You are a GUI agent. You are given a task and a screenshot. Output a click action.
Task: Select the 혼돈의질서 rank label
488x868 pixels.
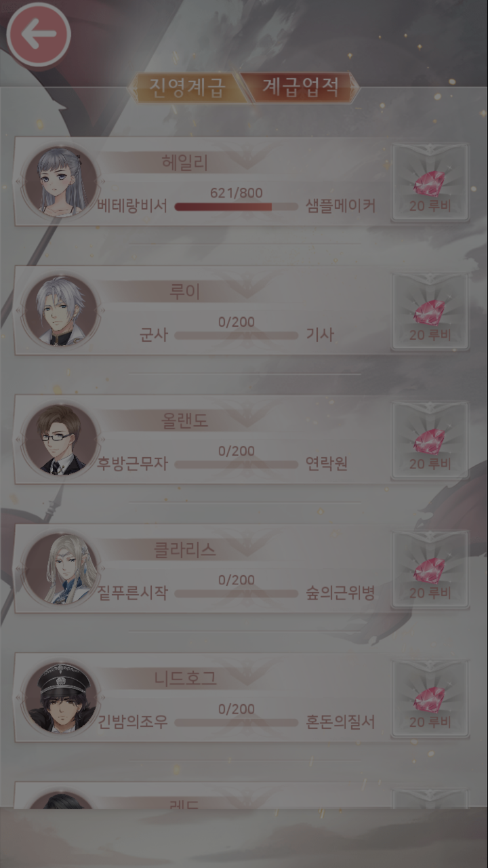click(340, 722)
